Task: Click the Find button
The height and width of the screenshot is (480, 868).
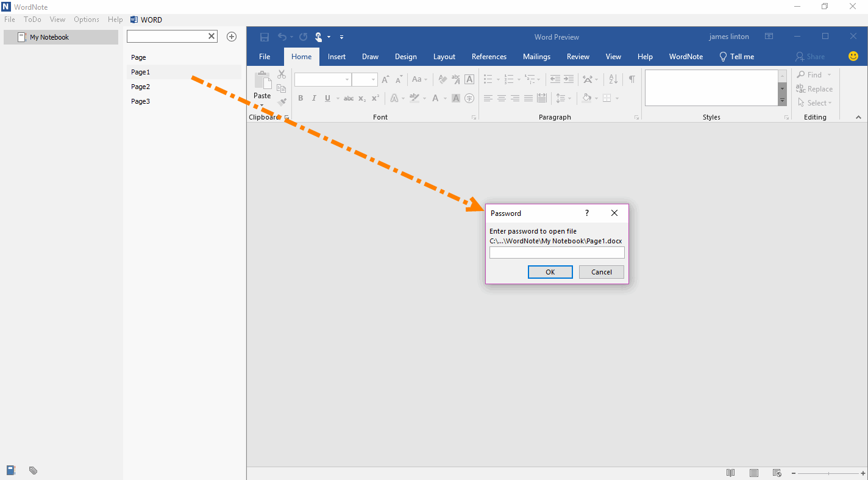Action: click(x=814, y=75)
